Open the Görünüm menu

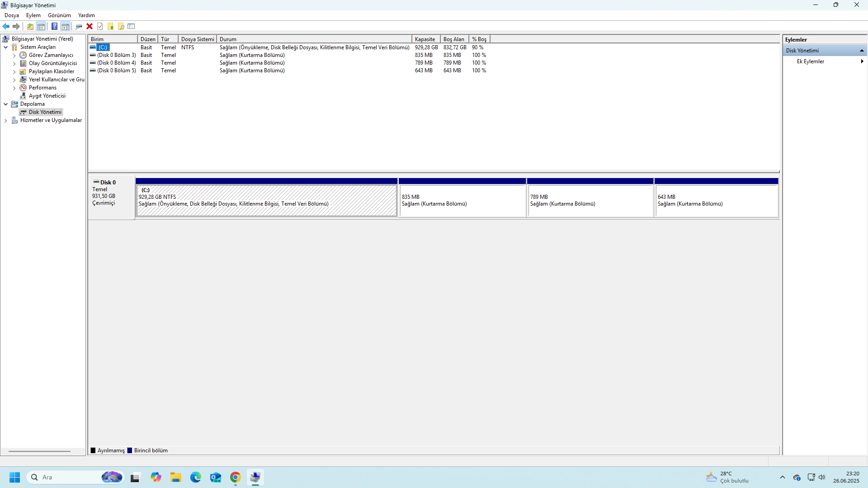[x=59, y=15]
